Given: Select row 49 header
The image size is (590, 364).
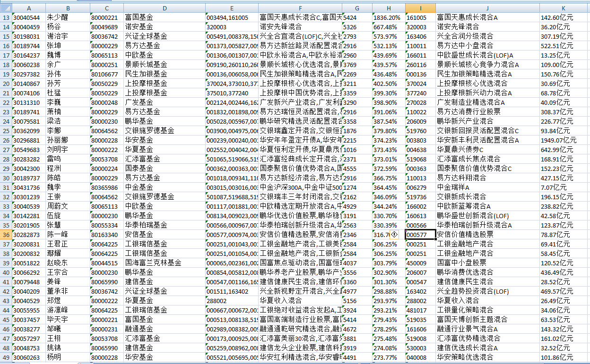Looking at the screenshot, I should coord(6,357).
